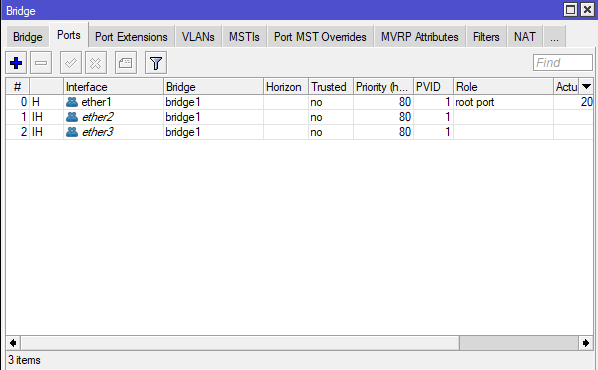
Task: Click the remove (minus) toolbar button
Action: pyautogui.click(x=41, y=63)
